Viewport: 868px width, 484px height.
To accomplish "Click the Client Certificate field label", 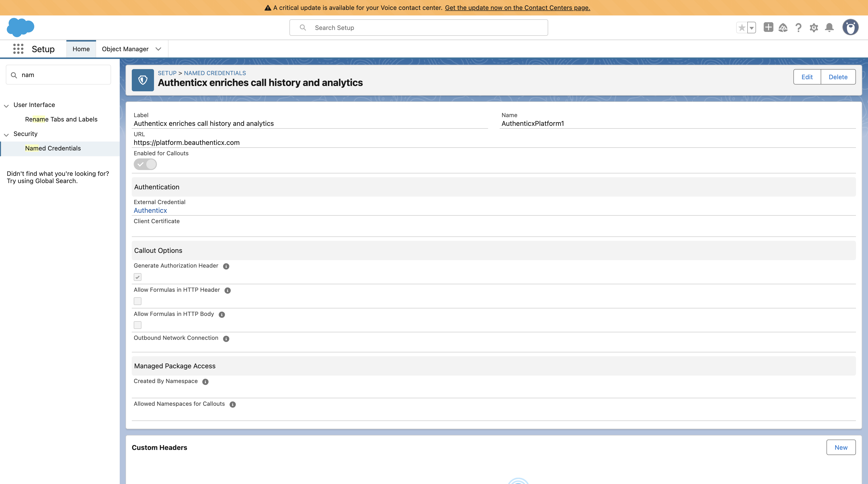I will (x=157, y=221).
